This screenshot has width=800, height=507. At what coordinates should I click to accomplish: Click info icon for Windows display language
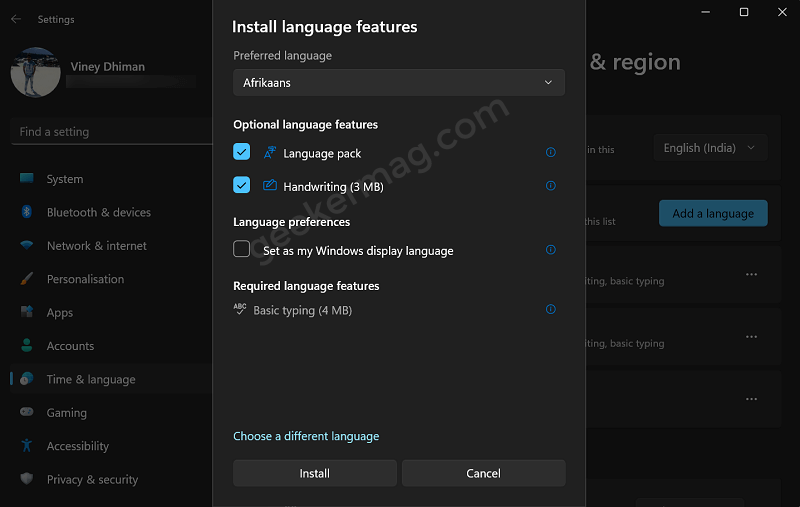(x=551, y=249)
